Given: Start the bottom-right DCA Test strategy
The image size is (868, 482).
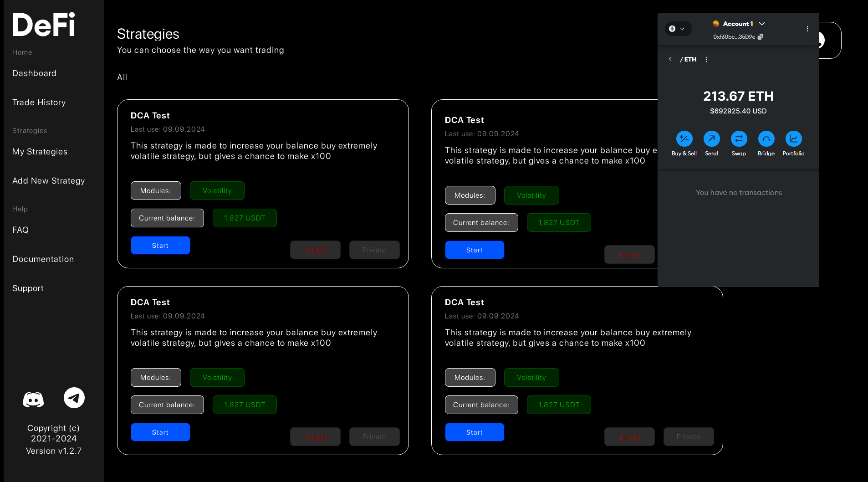Looking at the screenshot, I should 475,432.
